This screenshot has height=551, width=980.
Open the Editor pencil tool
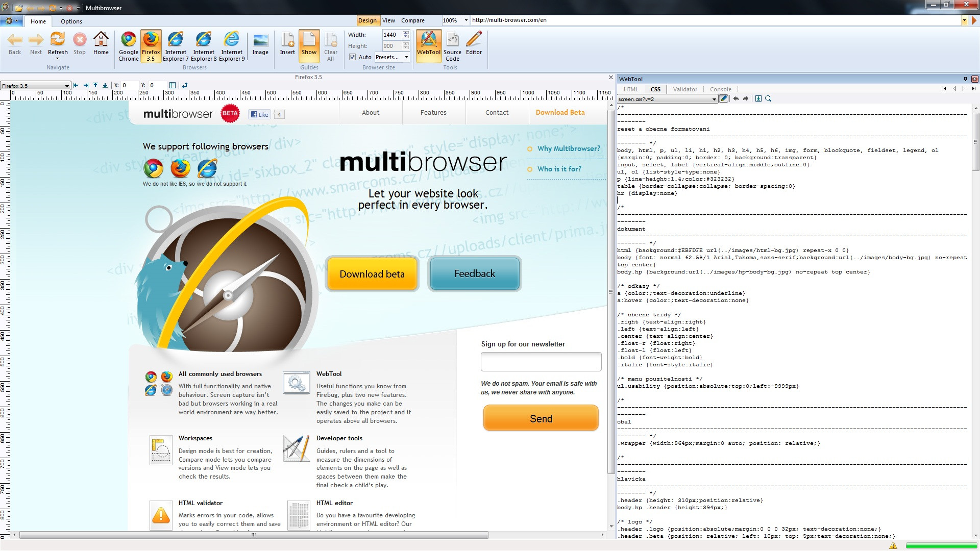[x=474, y=43]
